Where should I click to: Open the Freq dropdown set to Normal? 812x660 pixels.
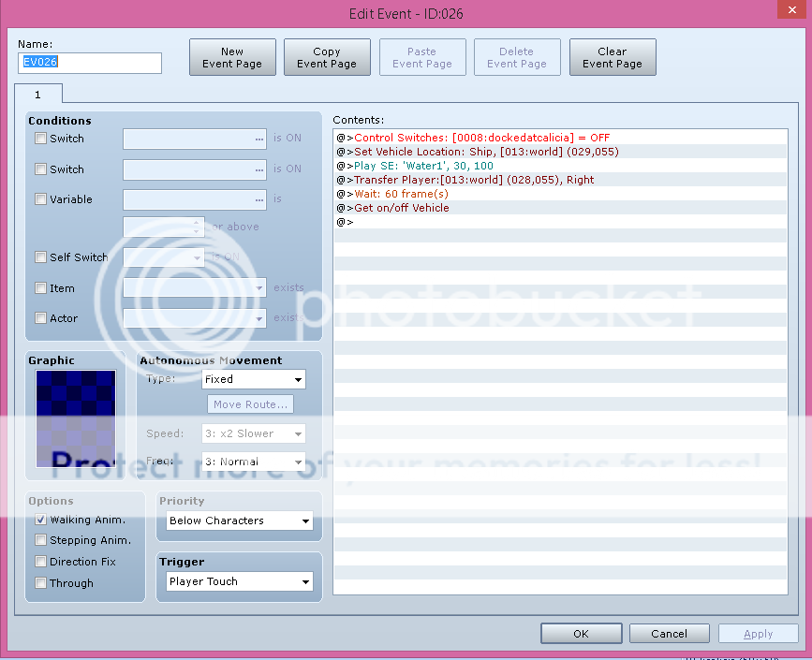click(254, 462)
